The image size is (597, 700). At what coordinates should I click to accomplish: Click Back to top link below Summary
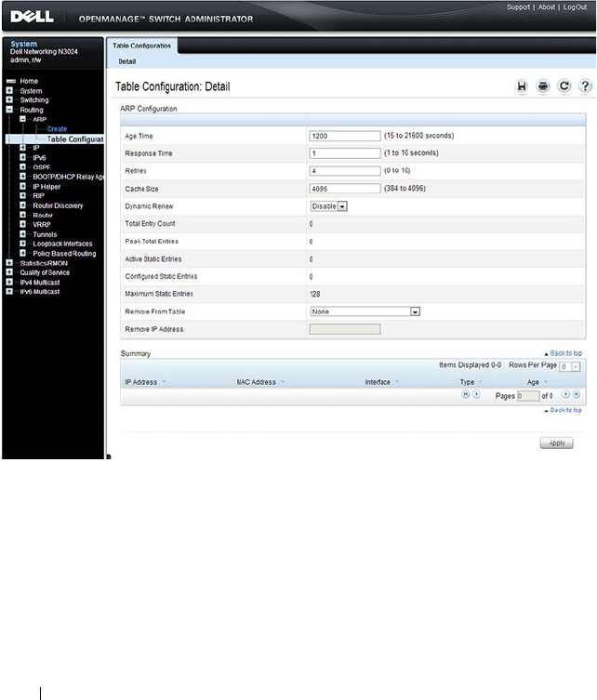coord(564,410)
